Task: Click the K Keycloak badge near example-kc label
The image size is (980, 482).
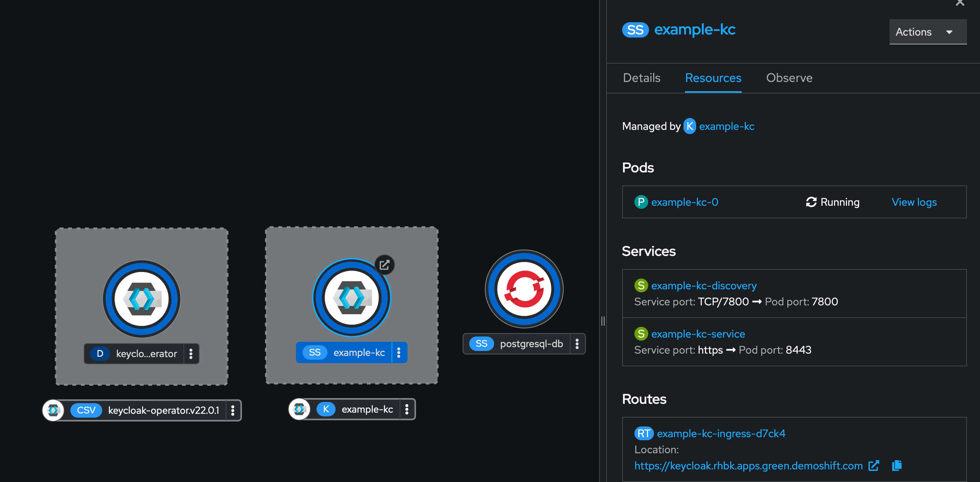Action: point(326,409)
